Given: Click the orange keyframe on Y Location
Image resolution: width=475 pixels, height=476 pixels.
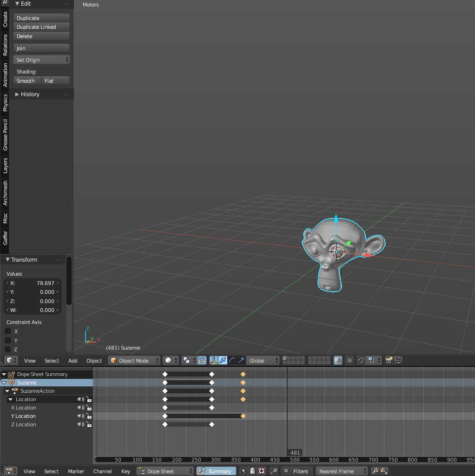Looking at the screenshot, I should tap(243, 416).
